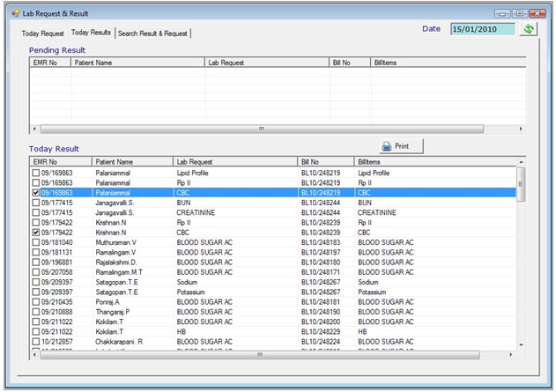This screenshot has height=392, width=556.
Task: Uncheck the Krishnan.N CBC row checkbox
Action: pyautogui.click(x=36, y=233)
